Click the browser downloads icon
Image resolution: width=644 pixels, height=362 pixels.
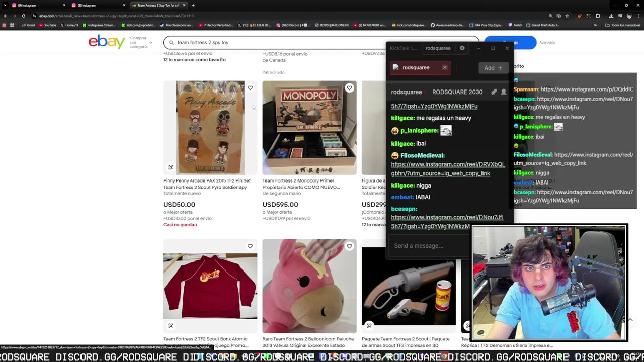click(x=611, y=16)
